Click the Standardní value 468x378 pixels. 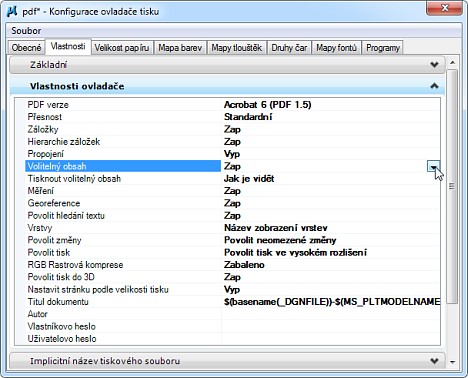248,117
